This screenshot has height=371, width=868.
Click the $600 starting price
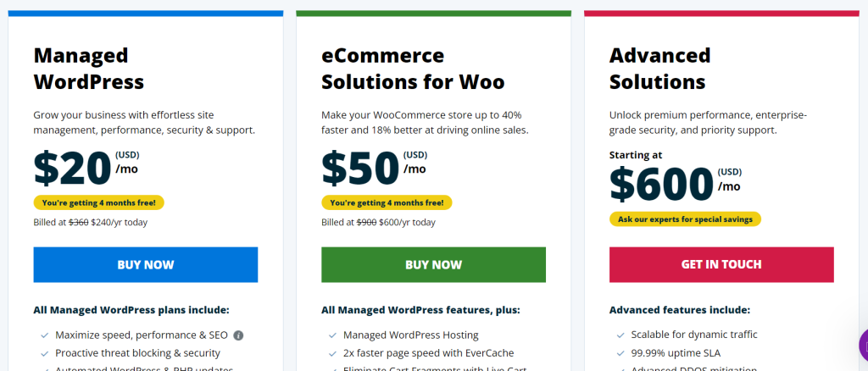661,185
